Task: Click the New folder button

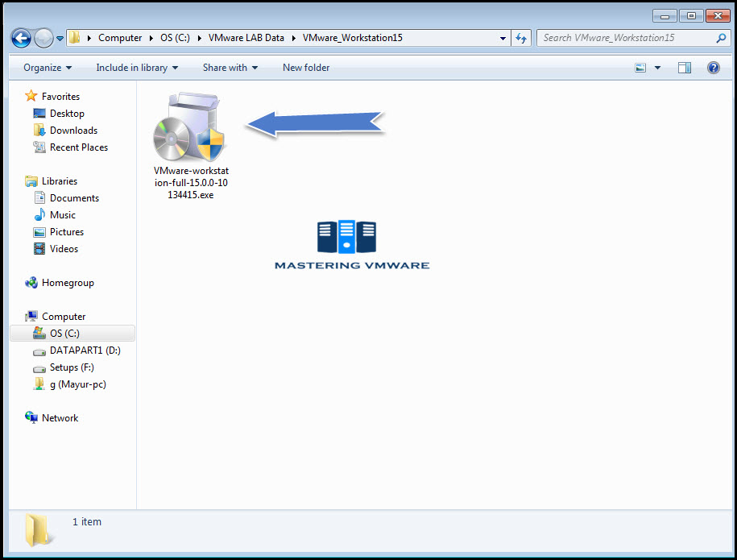Action: (306, 68)
